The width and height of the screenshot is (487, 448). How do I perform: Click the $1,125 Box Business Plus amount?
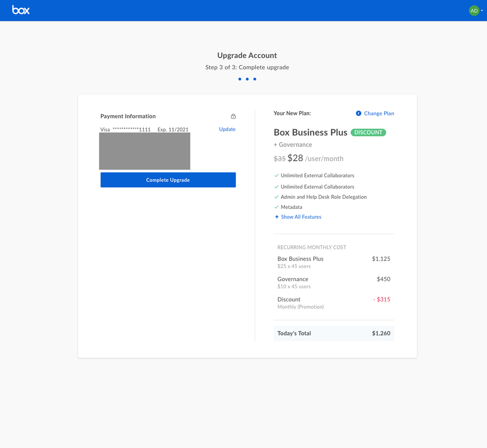[381, 259]
